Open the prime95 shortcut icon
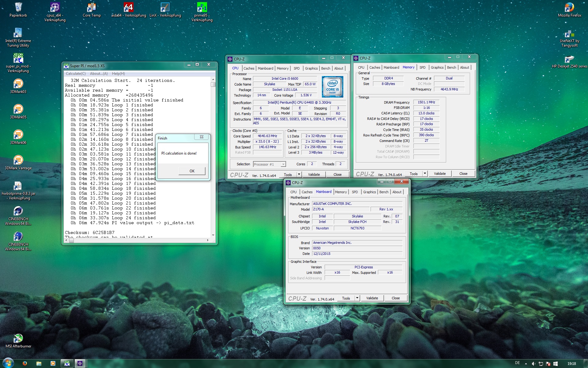Image resolution: width=588 pixels, height=368 pixels. click(202, 12)
